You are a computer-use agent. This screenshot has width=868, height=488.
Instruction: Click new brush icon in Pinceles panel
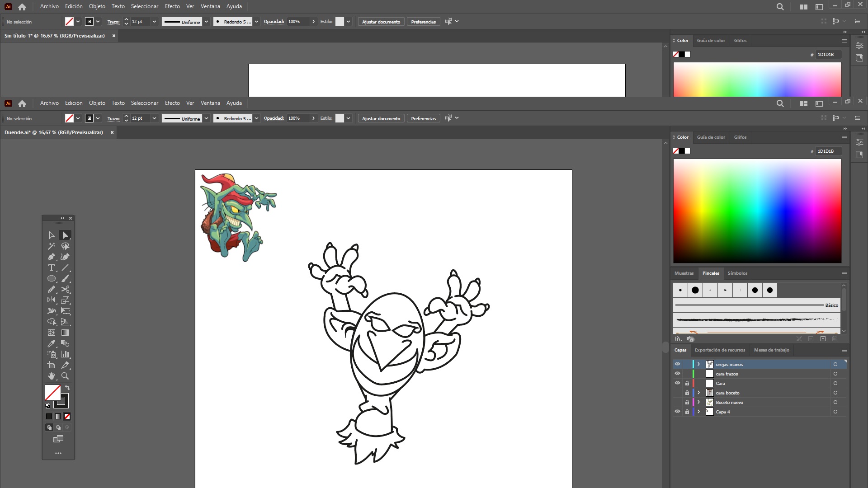coord(823,338)
